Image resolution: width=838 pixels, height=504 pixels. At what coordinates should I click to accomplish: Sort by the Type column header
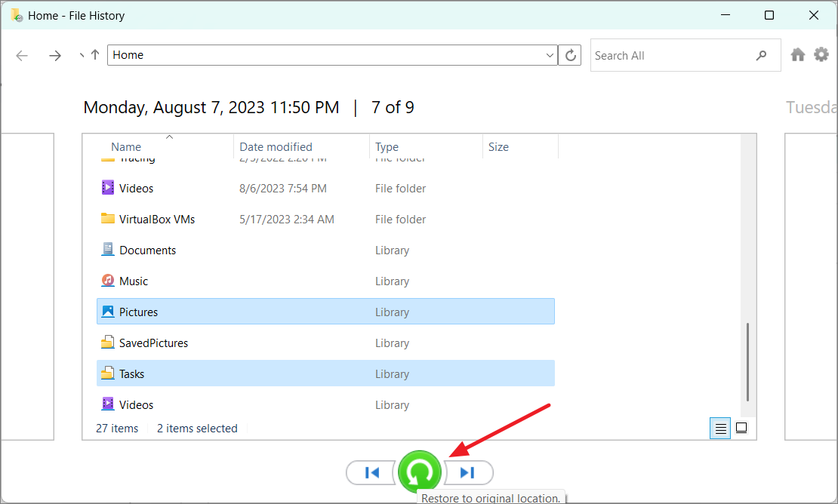coord(387,147)
